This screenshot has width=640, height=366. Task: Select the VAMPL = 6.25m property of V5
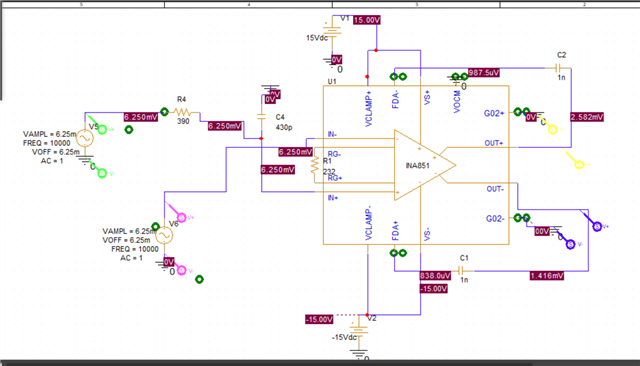point(49,134)
